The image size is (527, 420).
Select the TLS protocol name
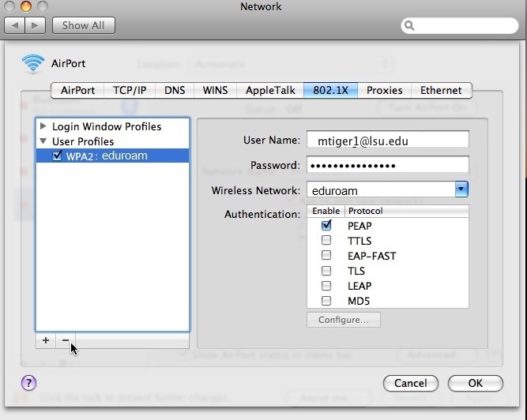pyautogui.click(x=356, y=271)
